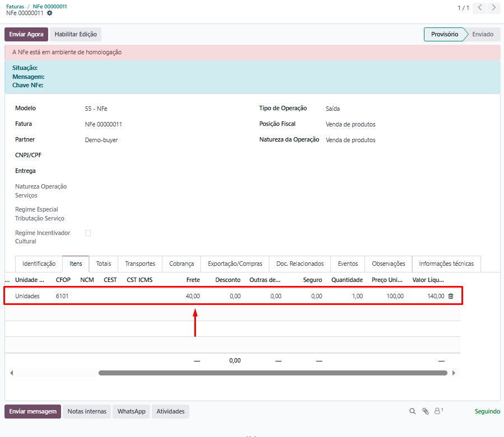The image size is (504, 437).
Task: Open the Faturas breadcrumb link
Action: [15, 6]
